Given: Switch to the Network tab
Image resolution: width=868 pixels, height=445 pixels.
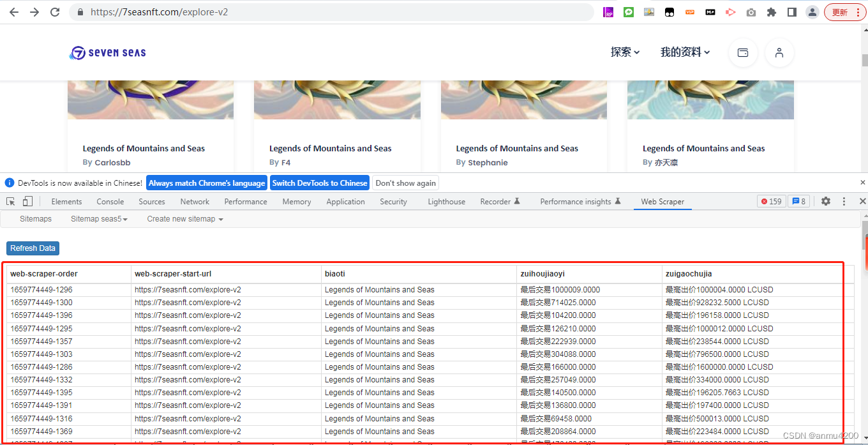Looking at the screenshot, I should pos(195,201).
